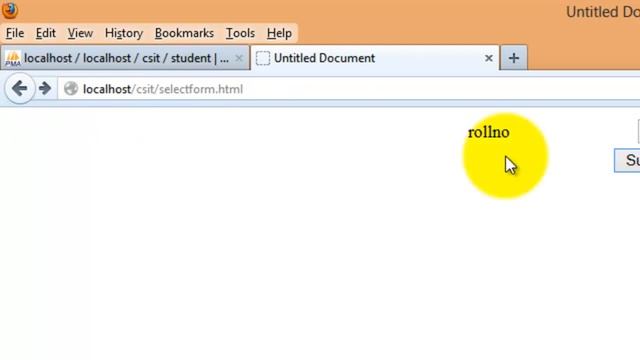Click the rollno label text

click(x=489, y=132)
